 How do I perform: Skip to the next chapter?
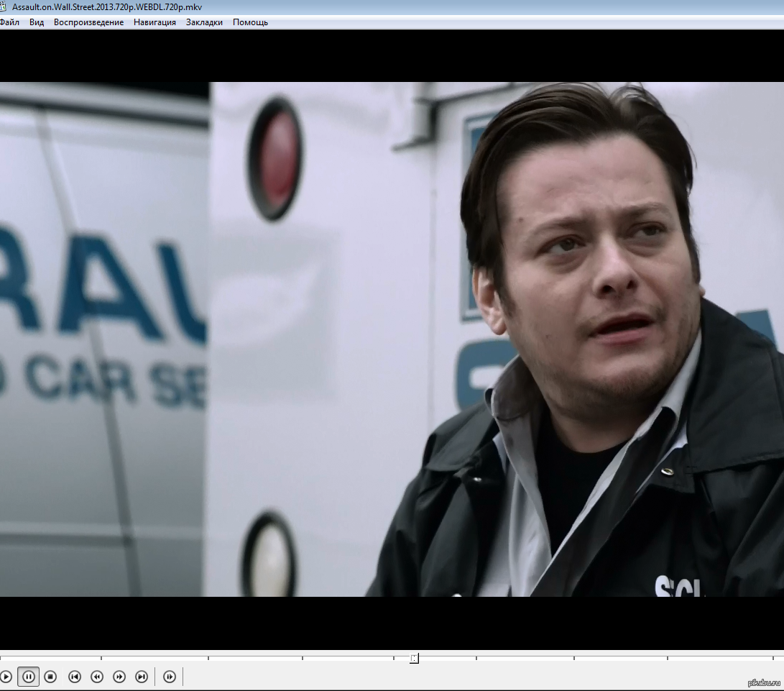coord(142,677)
